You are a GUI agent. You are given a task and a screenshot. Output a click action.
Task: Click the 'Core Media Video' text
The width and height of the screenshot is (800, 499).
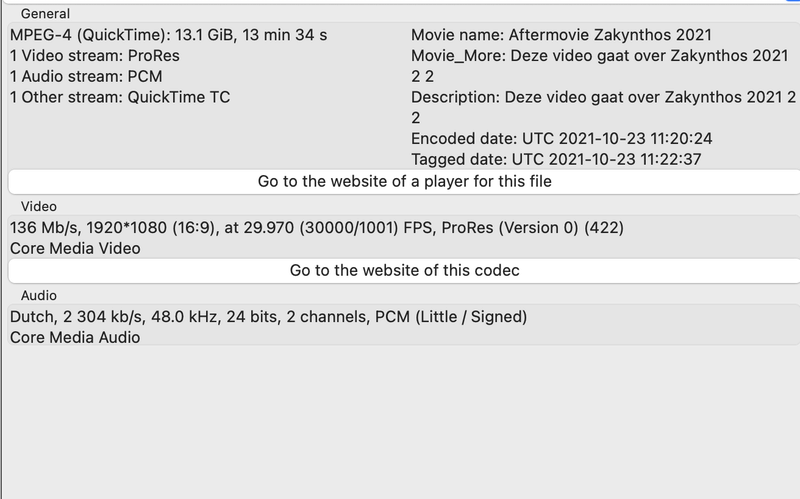click(x=75, y=248)
